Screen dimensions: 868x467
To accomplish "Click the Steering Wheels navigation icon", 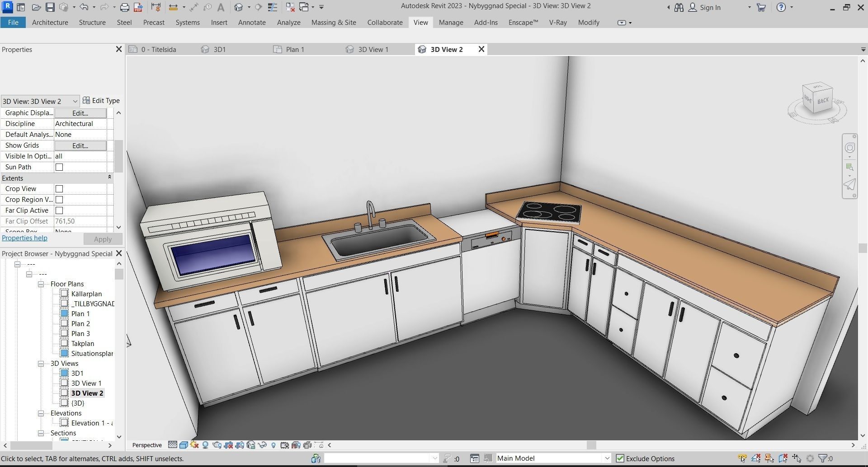I will tap(850, 148).
